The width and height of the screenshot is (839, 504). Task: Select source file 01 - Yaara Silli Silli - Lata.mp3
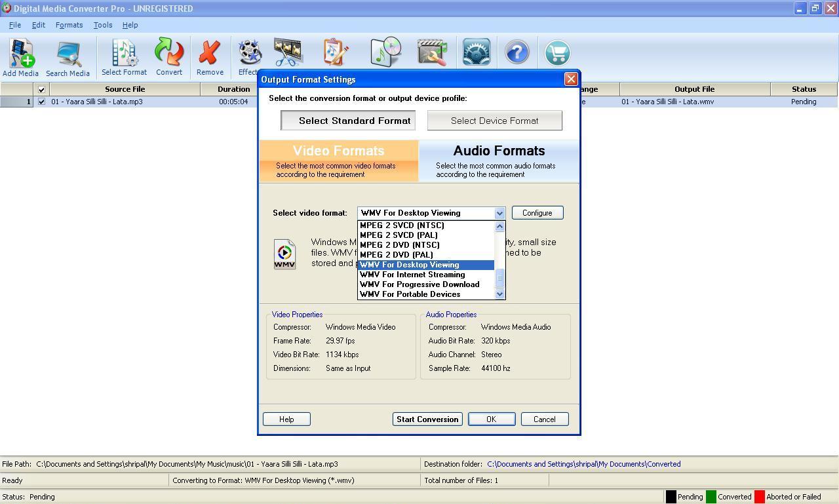pyautogui.click(x=97, y=102)
